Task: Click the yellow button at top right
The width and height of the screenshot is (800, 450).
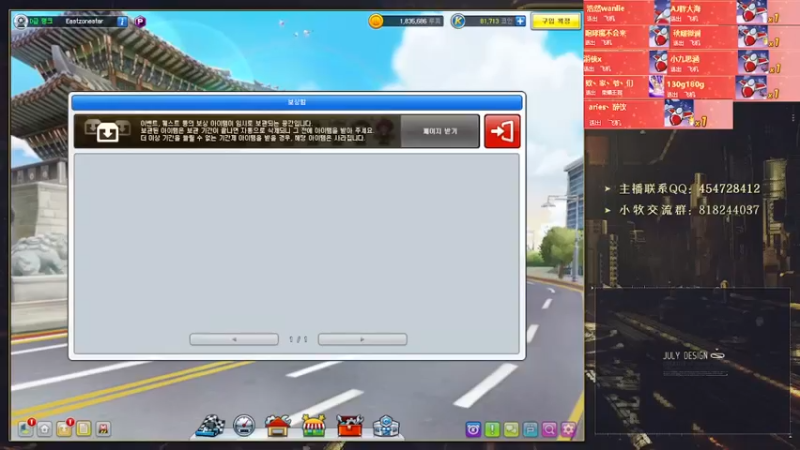Action: coord(556,21)
